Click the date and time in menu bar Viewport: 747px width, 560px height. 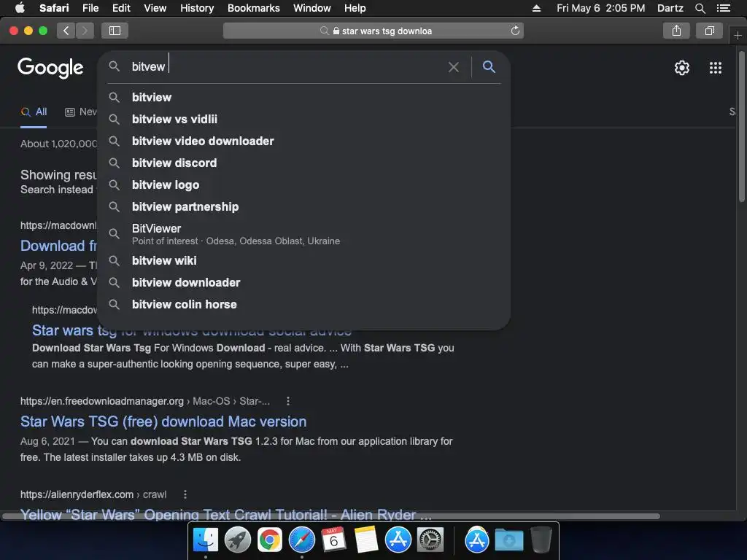click(601, 8)
